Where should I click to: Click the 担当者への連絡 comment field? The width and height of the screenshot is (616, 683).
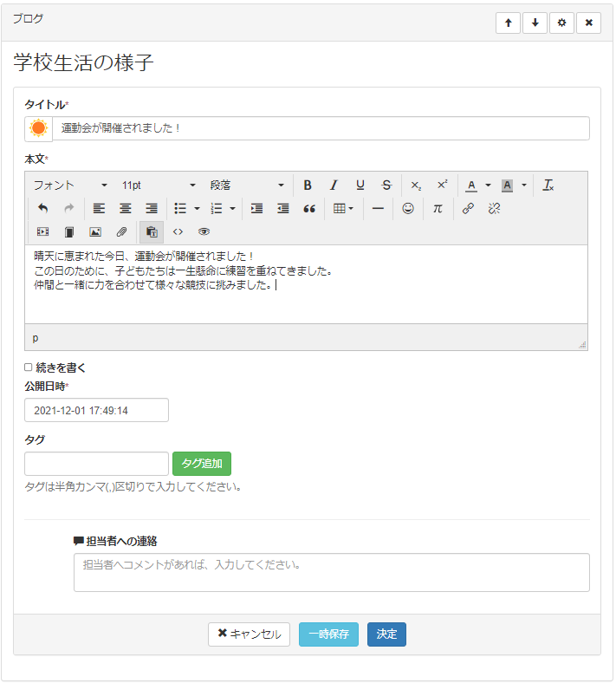[x=331, y=572]
